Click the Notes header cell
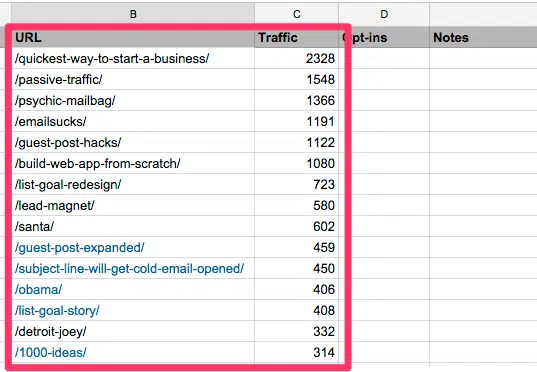 click(x=483, y=37)
